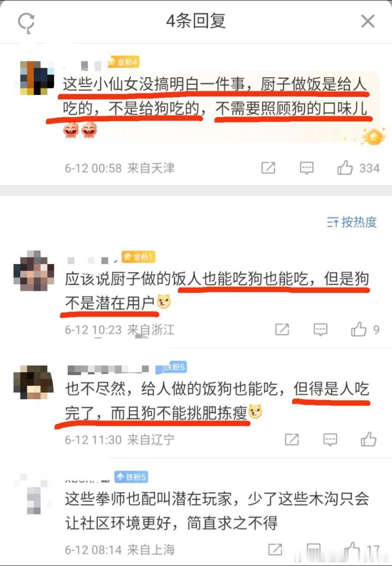Share the 辽宁 reply via the forward icon
The height and width of the screenshot is (566, 392).
(x=292, y=440)
